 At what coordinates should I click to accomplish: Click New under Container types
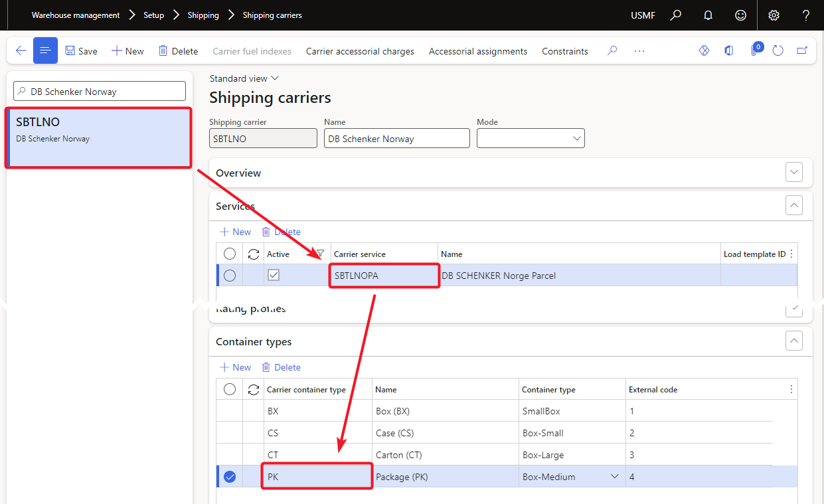236,367
